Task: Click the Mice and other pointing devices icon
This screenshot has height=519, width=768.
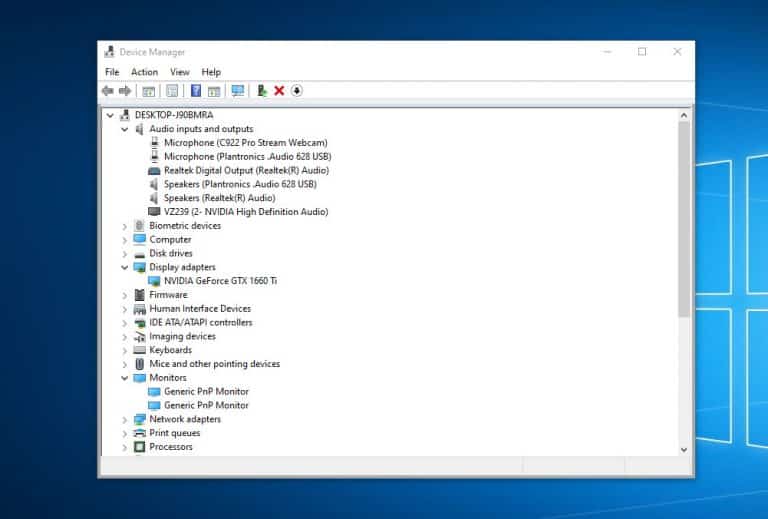Action: click(140, 364)
